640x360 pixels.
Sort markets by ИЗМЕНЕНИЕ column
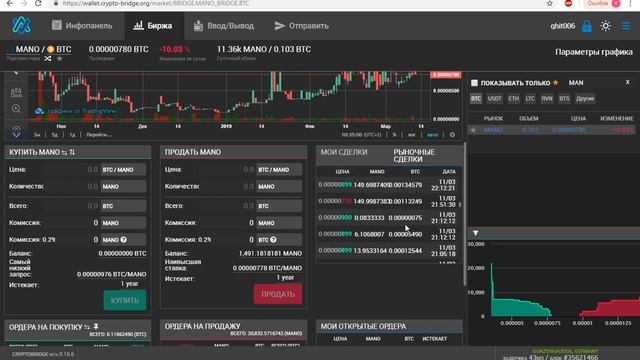coord(617,118)
